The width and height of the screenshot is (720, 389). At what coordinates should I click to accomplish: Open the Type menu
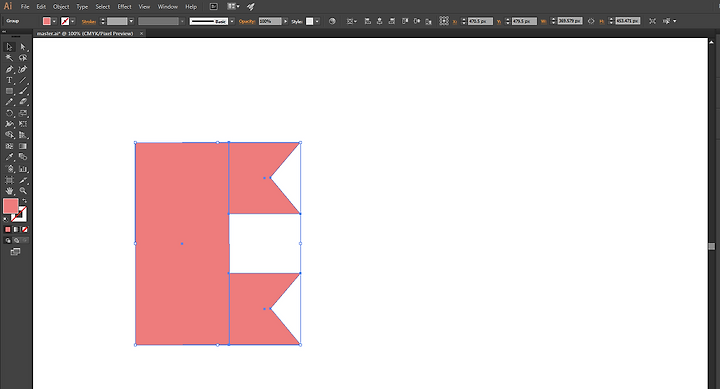(x=82, y=6)
